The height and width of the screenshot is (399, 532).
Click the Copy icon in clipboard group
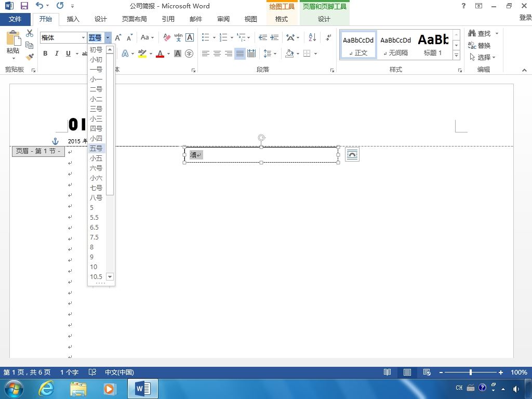(x=30, y=45)
